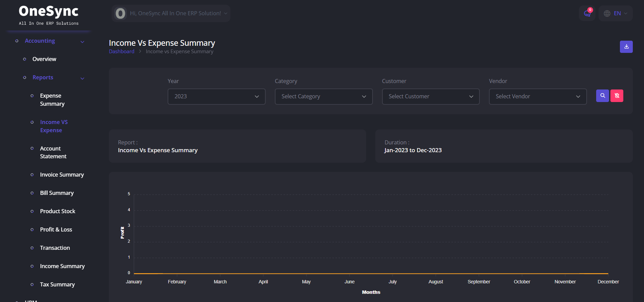Click the orange line at December on chart
This screenshot has height=302, width=644.
coord(607,274)
